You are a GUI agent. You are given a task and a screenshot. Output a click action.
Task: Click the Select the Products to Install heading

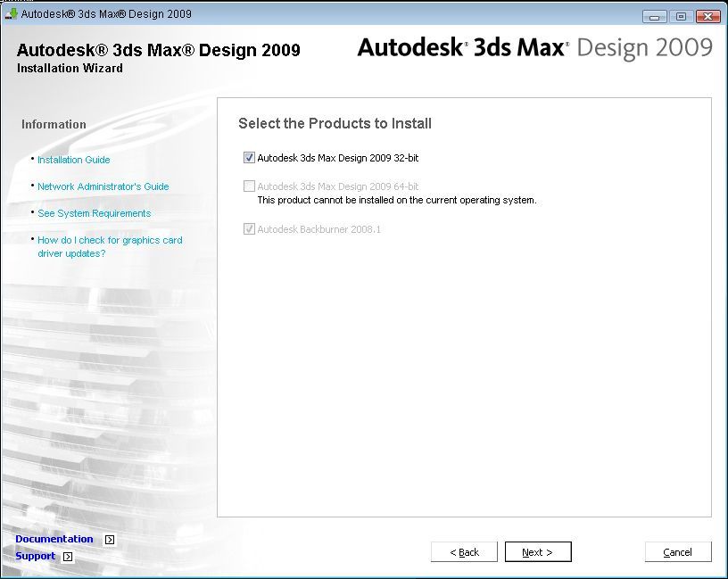click(335, 124)
